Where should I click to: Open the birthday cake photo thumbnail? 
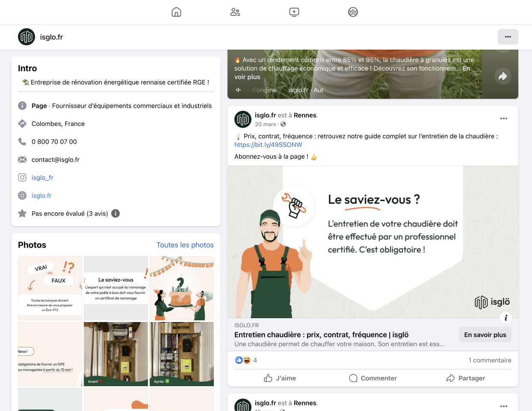click(x=182, y=288)
